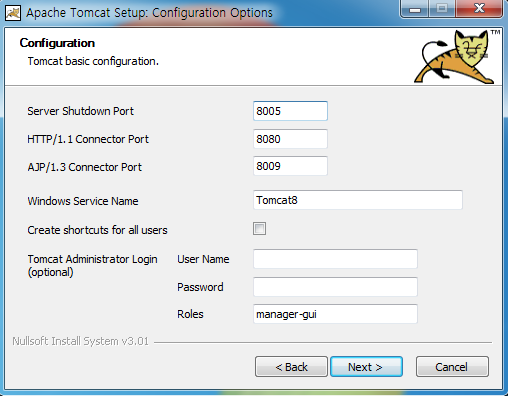
Task: Click the 'Roles' label
Action: pyautogui.click(x=190, y=314)
